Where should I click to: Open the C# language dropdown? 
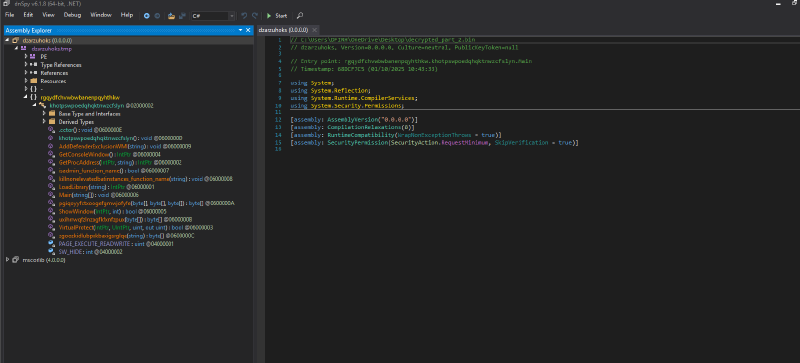click(x=213, y=16)
